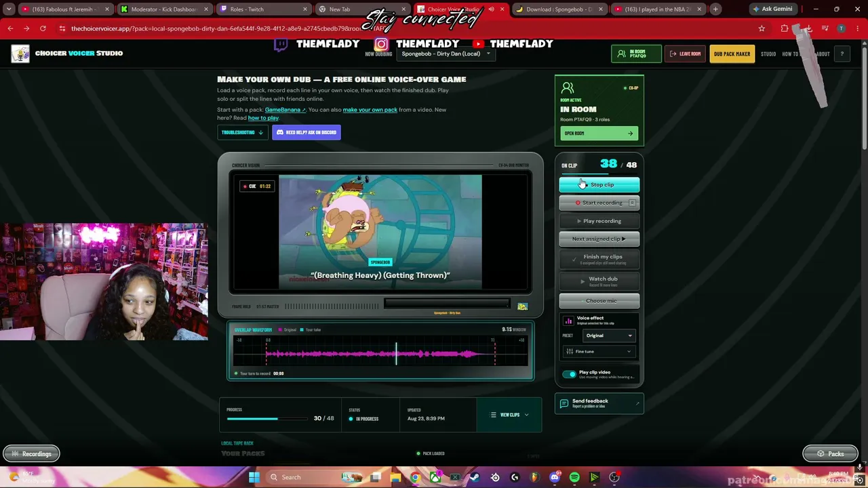The height and width of the screenshot is (488, 868).
Task: Open the About menu item
Action: coord(823,54)
